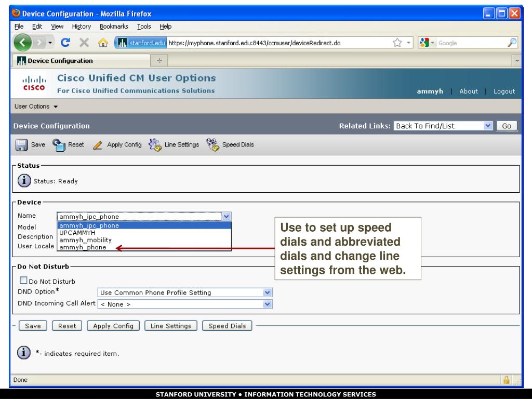
Task: Enable the Do Not Disturb checkbox
Action: (23, 280)
